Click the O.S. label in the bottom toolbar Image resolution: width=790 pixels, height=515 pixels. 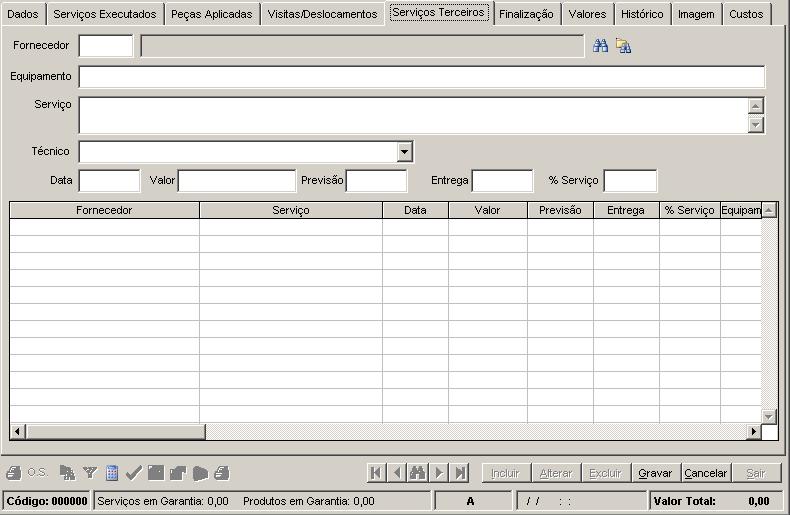tap(37, 473)
